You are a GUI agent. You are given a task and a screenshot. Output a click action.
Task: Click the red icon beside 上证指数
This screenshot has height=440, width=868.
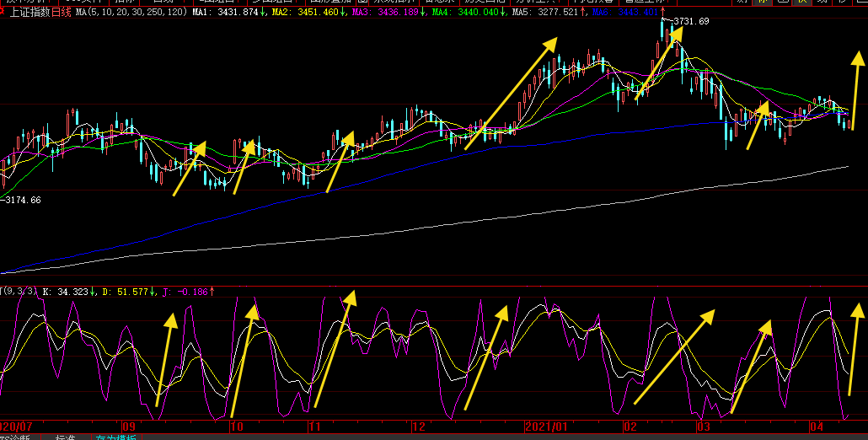(3, 13)
